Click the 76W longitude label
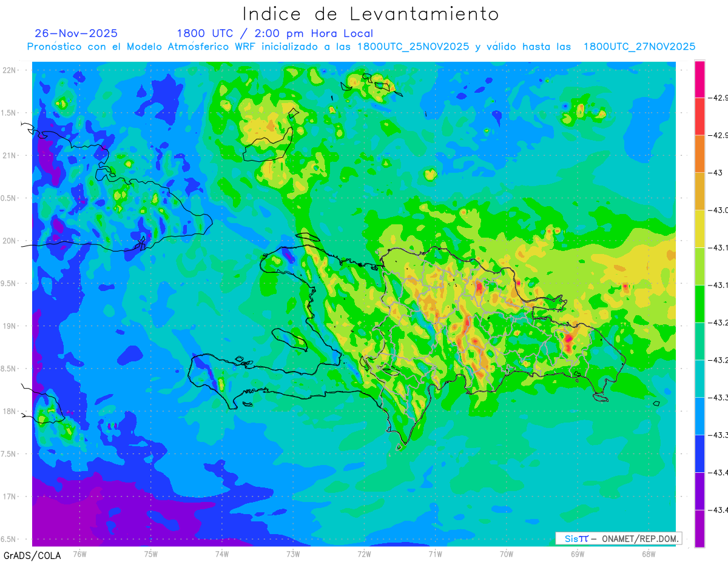Image resolution: width=728 pixels, height=562 pixels. pyautogui.click(x=79, y=554)
